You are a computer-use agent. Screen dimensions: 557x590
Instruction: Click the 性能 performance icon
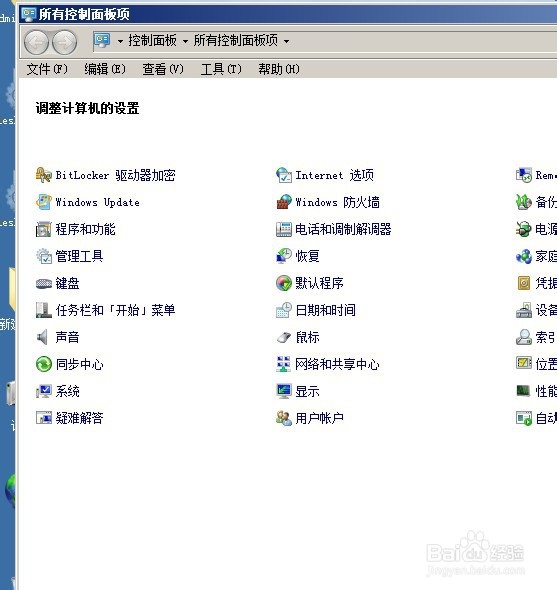coord(524,391)
